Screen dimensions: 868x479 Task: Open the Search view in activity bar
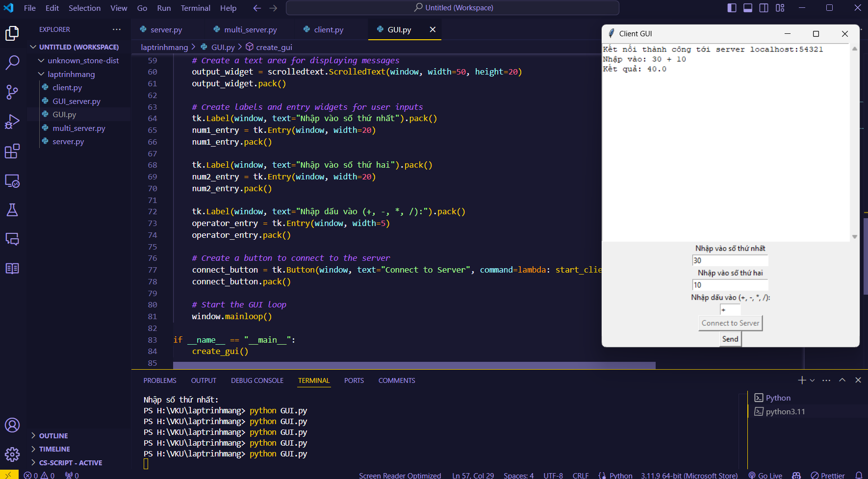point(12,63)
